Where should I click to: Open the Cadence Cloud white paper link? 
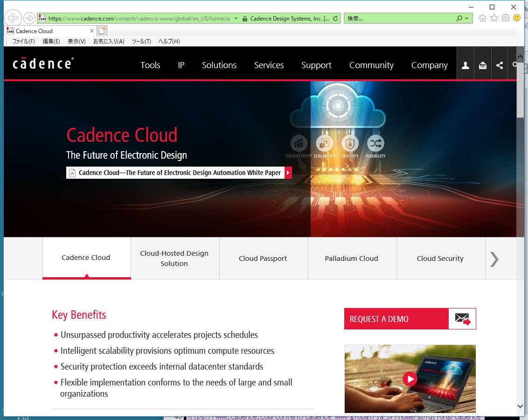(x=179, y=173)
